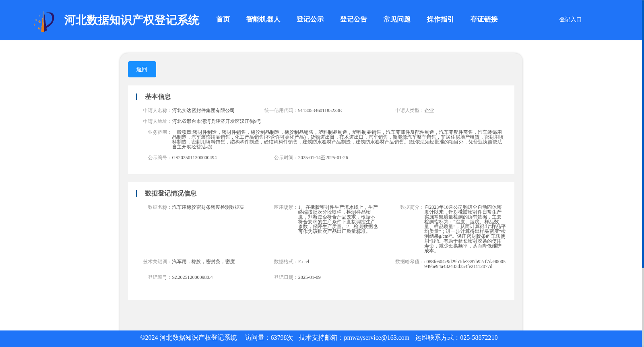Open the 存证链接 menu item
644x347 pixels.
[484, 19]
